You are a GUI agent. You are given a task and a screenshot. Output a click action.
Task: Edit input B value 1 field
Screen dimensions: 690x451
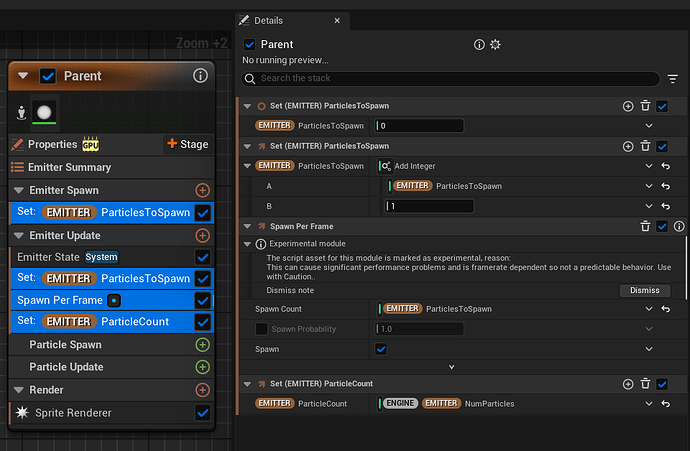429,206
